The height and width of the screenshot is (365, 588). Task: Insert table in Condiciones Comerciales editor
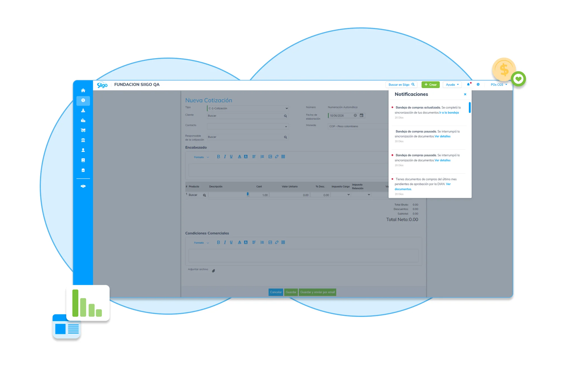283,242
